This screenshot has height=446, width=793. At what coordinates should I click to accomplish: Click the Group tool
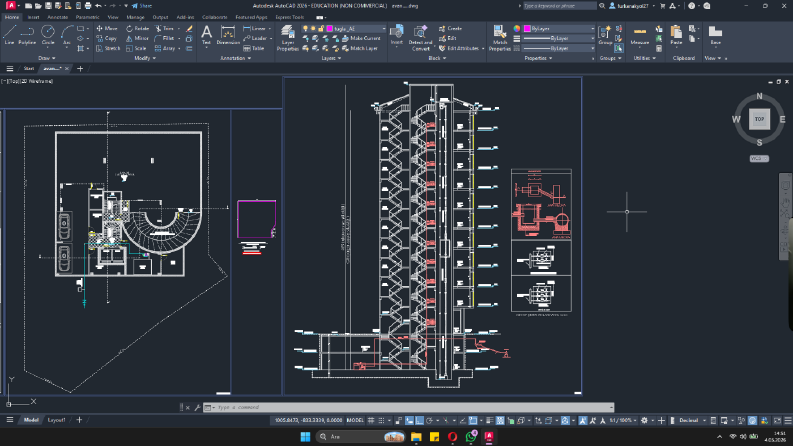point(605,35)
